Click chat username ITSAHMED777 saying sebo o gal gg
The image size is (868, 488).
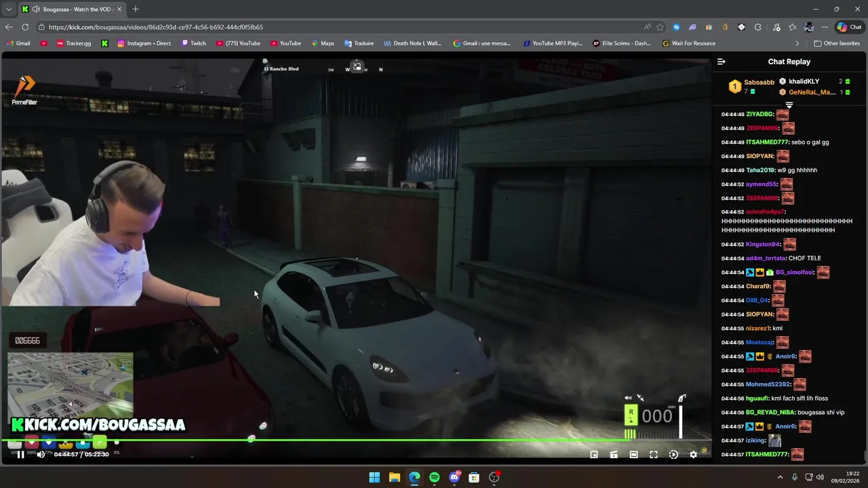[x=767, y=142]
